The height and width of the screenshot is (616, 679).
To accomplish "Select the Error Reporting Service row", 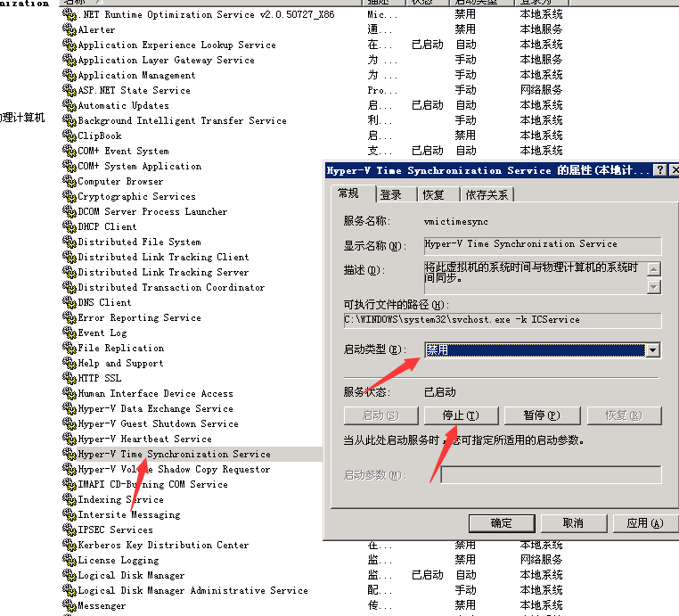I will click(139, 317).
